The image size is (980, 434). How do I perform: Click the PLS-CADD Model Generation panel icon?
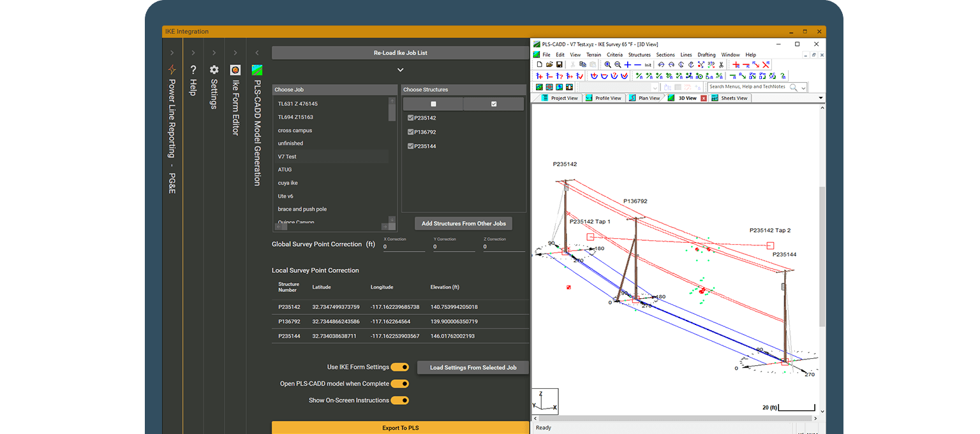click(257, 70)
